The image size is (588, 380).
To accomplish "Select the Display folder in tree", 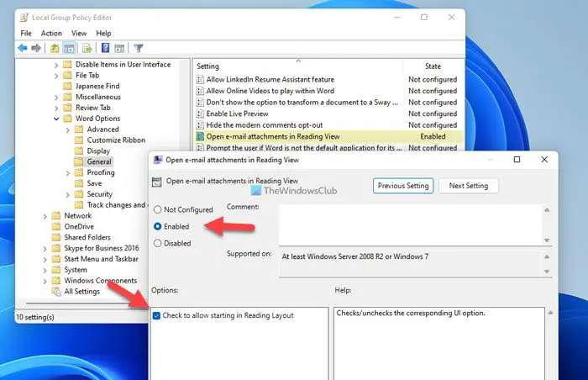I will pos(98,150).
